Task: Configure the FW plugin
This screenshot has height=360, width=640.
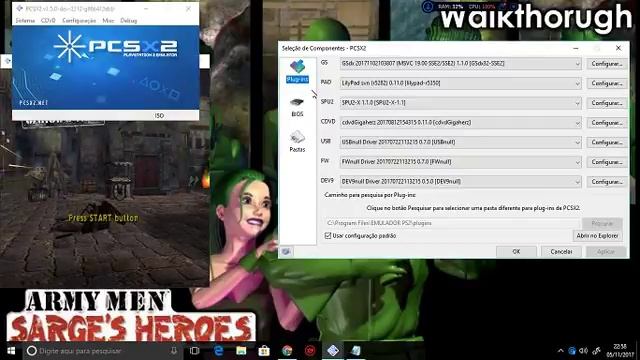Action: (607, 162)
